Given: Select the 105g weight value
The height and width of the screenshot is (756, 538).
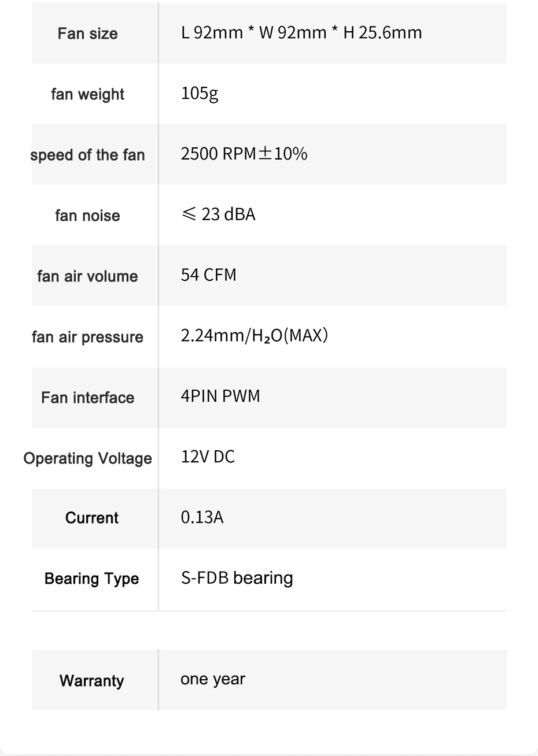Looking at the screenshot, I should [200, 93].
